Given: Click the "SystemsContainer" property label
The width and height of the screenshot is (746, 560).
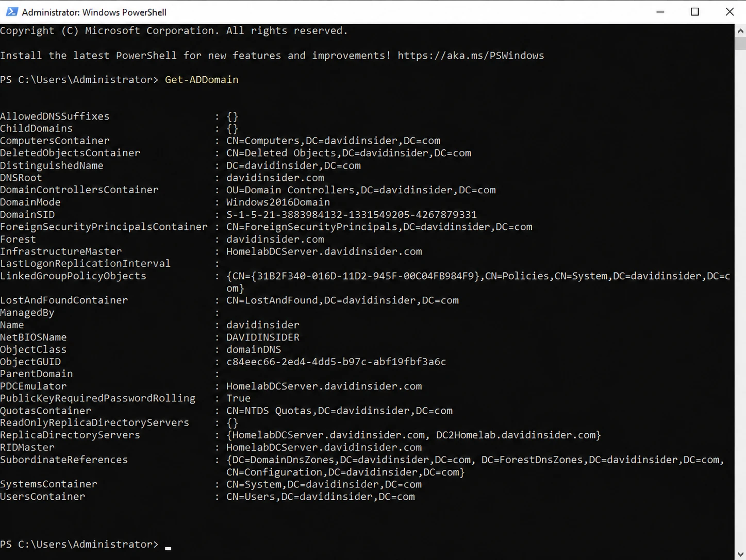Looking at the screenshot, I should tap(48, 484).
